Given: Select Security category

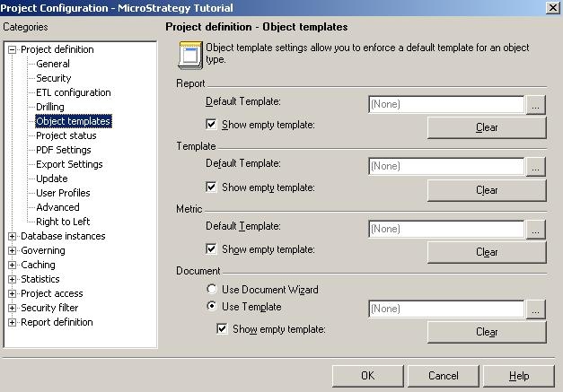Looking at the screenshot, I should 54,78.
